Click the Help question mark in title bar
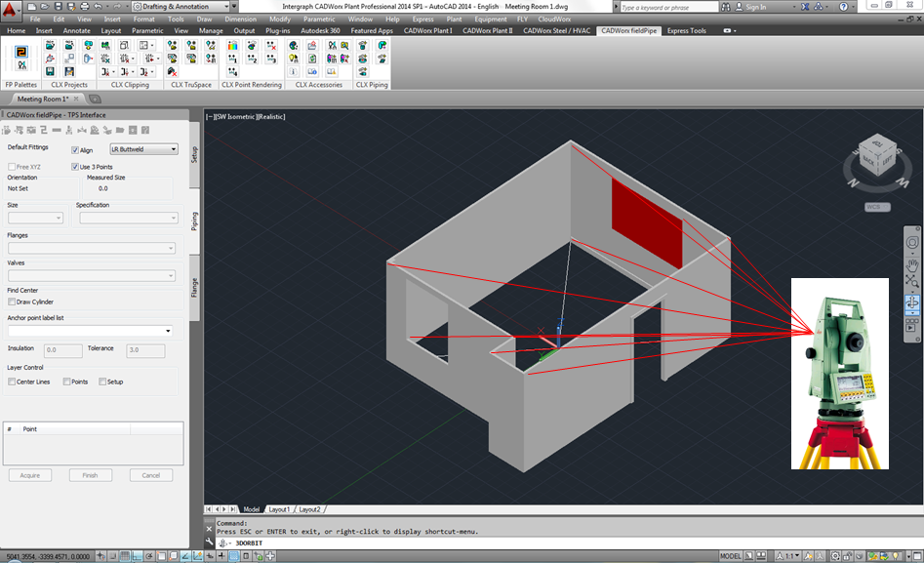Viewport: 924px width, 563px height. tap(843, 7)
